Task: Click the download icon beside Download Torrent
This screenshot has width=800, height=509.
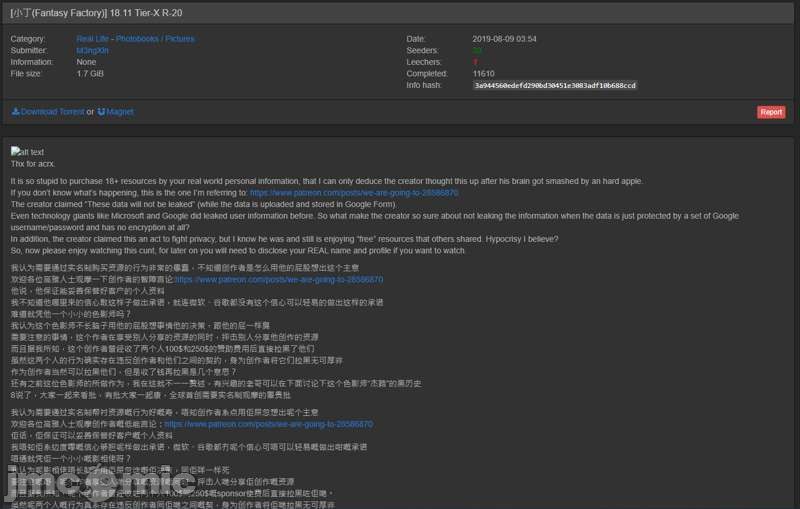Action: (15, 112)
